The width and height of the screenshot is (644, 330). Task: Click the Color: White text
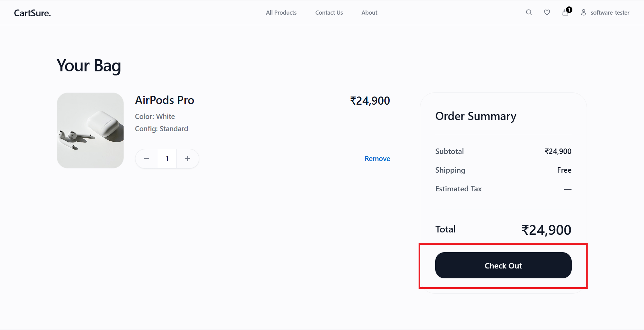[x=155, y=117]
